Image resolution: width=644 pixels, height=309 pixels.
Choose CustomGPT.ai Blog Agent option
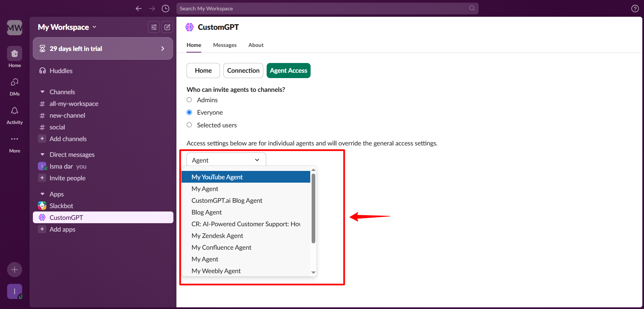[x=246, y=200]
